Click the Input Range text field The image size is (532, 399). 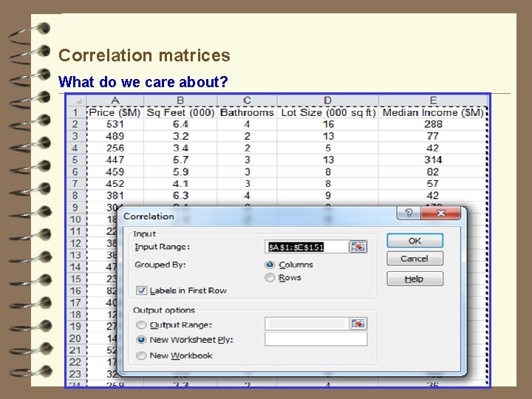point(307,247)
